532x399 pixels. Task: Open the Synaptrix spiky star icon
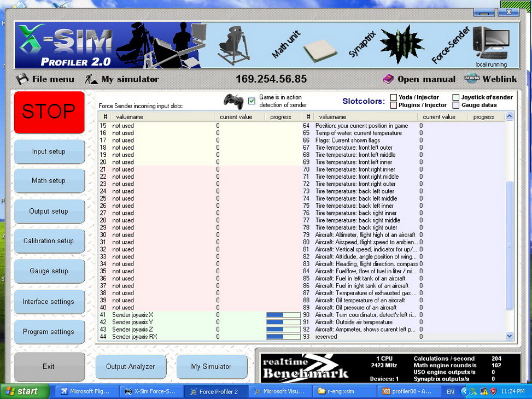pos(402,44)
